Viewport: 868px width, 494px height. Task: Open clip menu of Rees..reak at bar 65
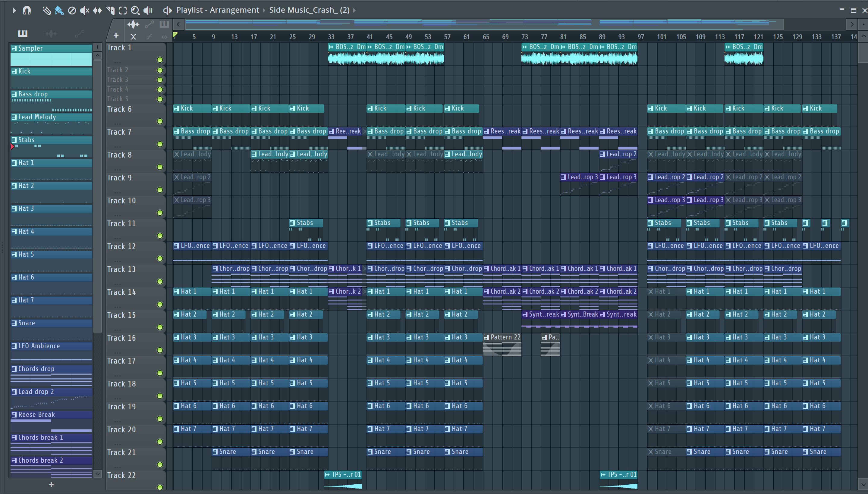tap(486, 131)
